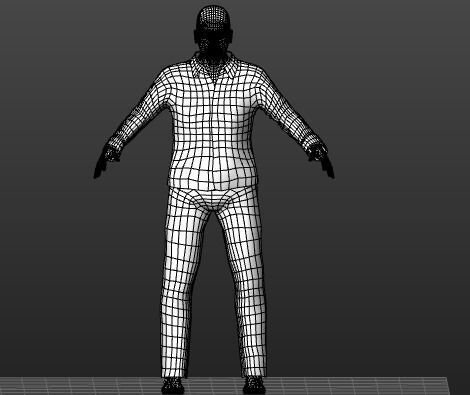Image resolution: width=470 pixels, height=395 pixels.
Task: Select the bottom hem of the shirt
Action: [213, 183]
